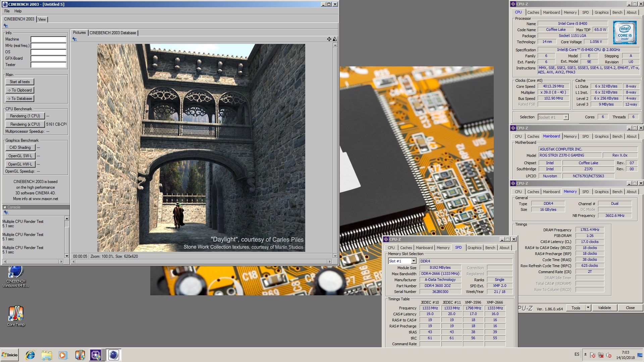Viewport: 644px width, 362px height.
Task: Run Rendering (x CPU) benchmark
Action: click(x=25, y=124)
